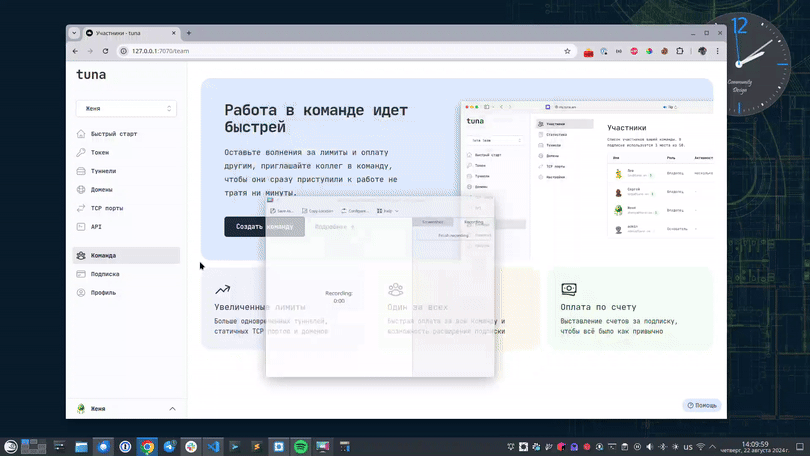Expand the Женя user menu at bottom
This screenshot has width=810, height=456.
[126, 409]
